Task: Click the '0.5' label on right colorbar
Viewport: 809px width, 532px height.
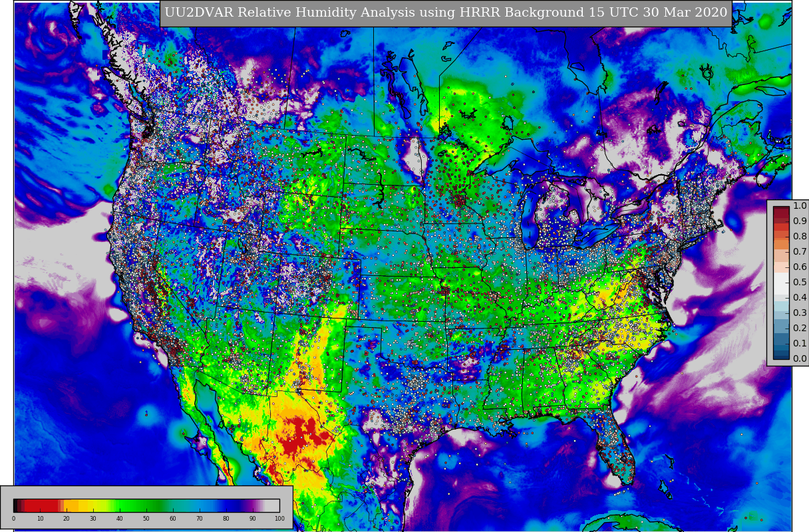Action: point(800,282)
